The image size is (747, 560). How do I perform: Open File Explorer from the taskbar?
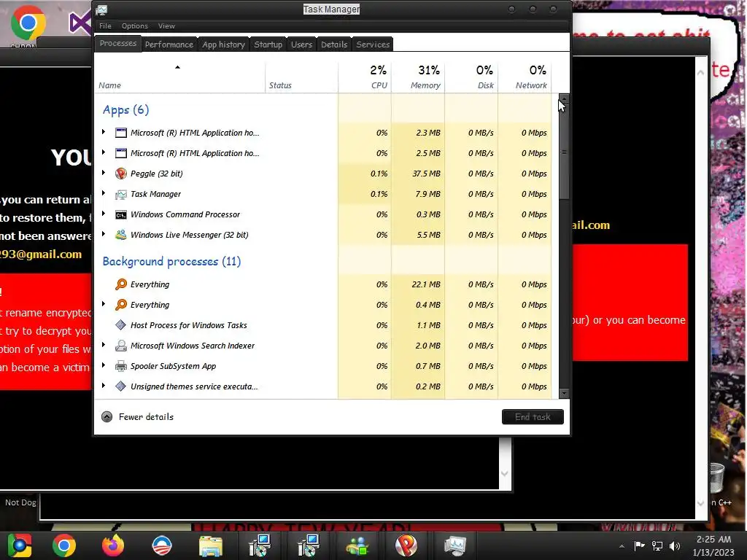click(x=211, y=545)
